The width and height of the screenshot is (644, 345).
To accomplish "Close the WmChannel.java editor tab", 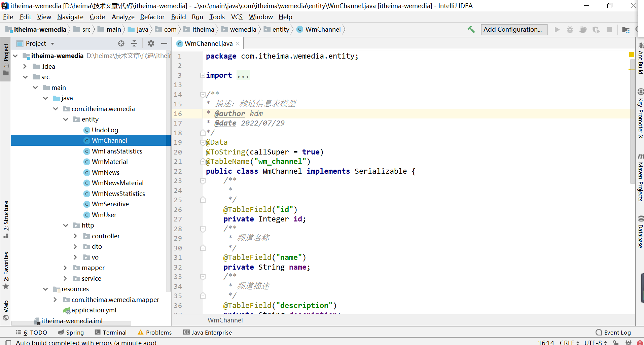I will pyautogui.click(x=238, y=44).
